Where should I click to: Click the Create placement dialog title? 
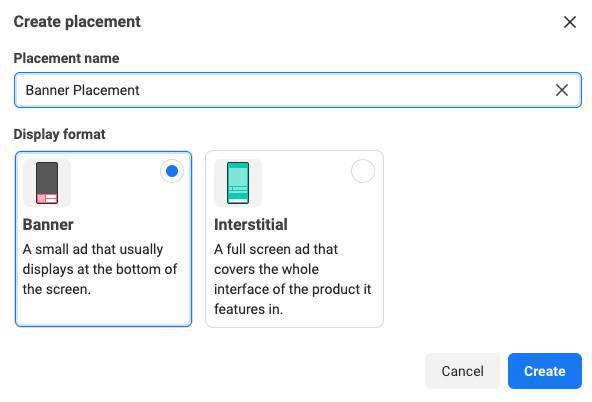point(77,22)
